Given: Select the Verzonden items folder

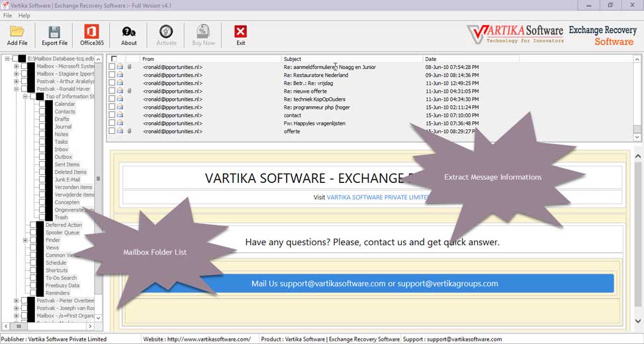Looking at the screenshot, I should (x=73, y=187).
